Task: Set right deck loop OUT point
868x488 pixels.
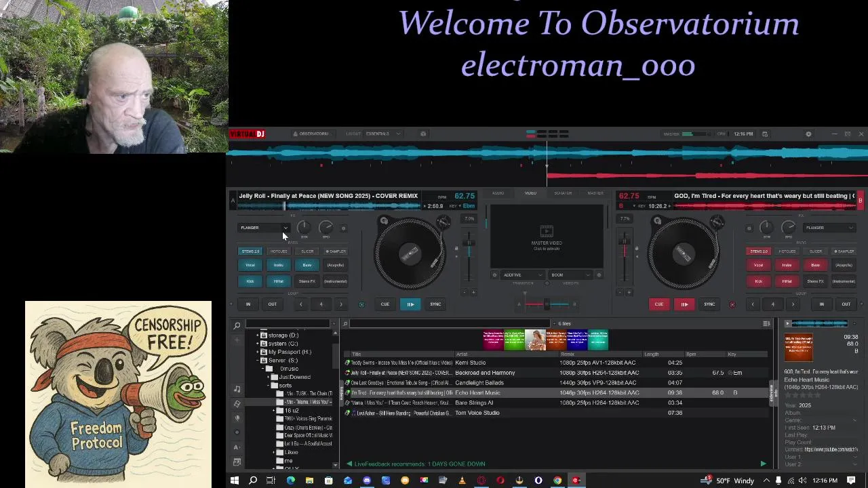Action: tap(846, 304)
